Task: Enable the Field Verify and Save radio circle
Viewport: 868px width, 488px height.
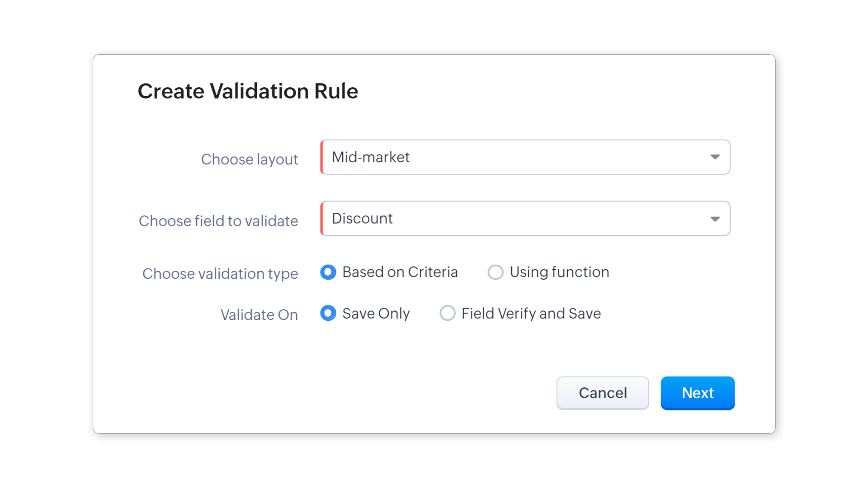Action: (x=448, y=313)
